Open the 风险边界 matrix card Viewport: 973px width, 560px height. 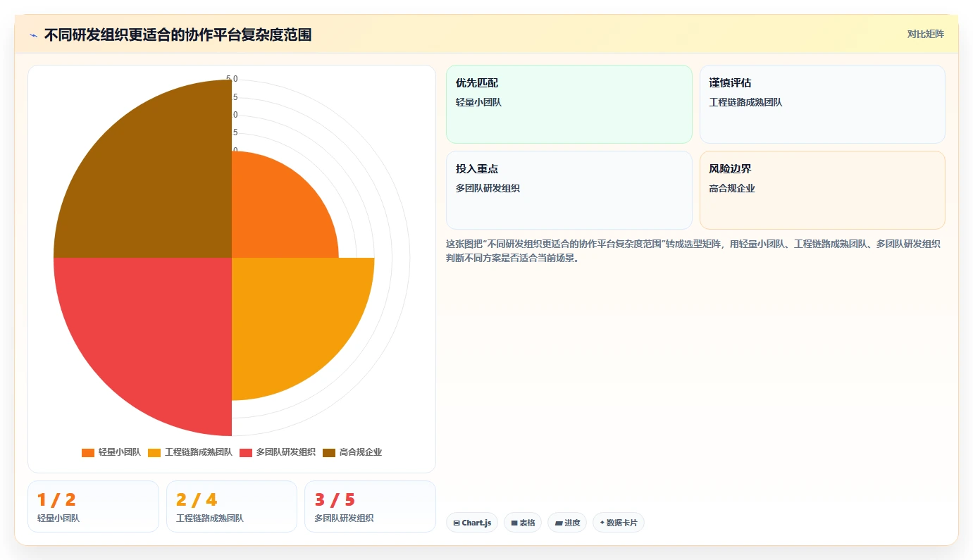click(x=822, y=190)
